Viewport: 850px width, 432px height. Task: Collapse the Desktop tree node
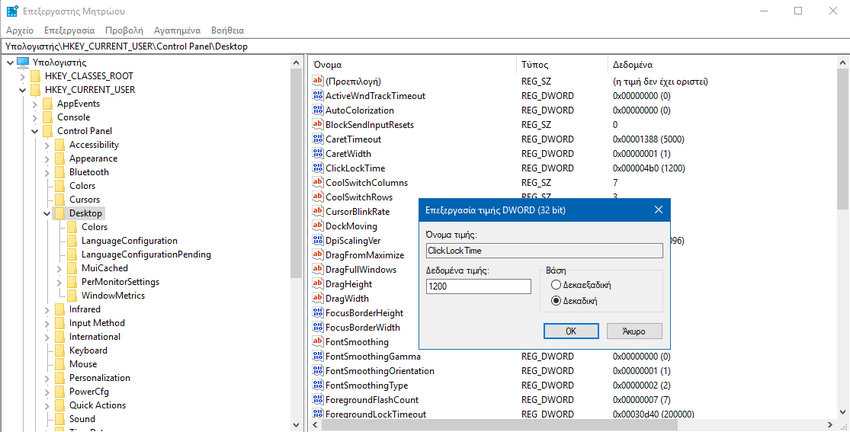47,214
